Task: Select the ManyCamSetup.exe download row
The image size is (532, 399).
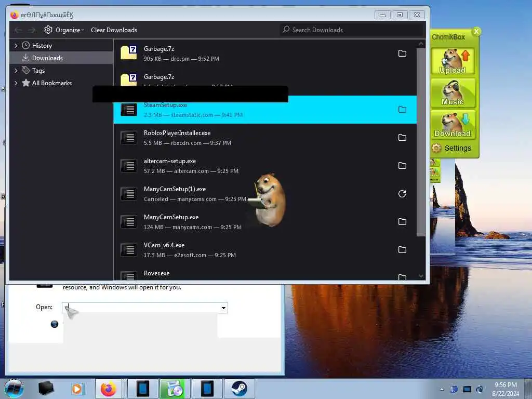Action: point(265,222)
